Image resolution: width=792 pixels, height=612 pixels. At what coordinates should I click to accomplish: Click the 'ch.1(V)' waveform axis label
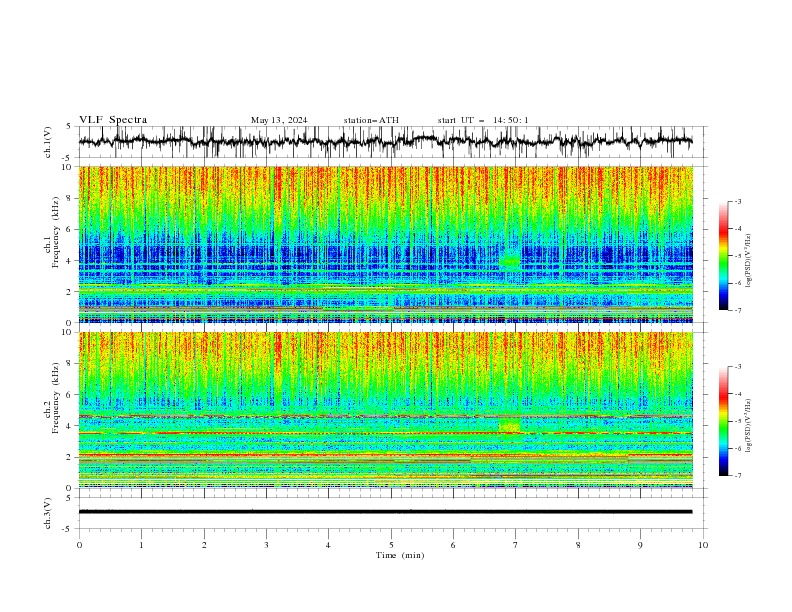[x=48, y=142]
